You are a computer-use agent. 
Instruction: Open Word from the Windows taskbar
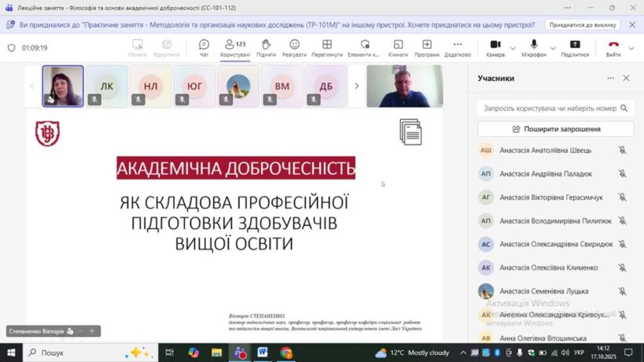[x=263, y=353]
